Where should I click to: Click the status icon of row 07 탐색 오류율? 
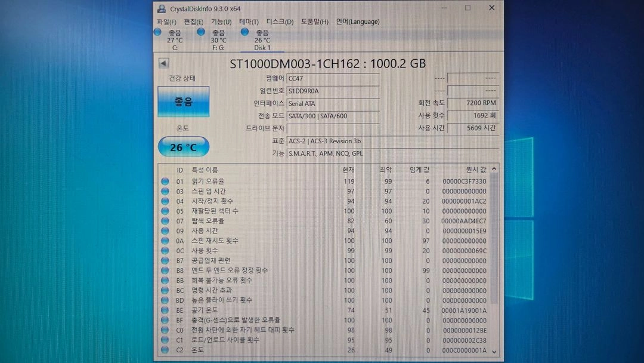tap(165, 221)
